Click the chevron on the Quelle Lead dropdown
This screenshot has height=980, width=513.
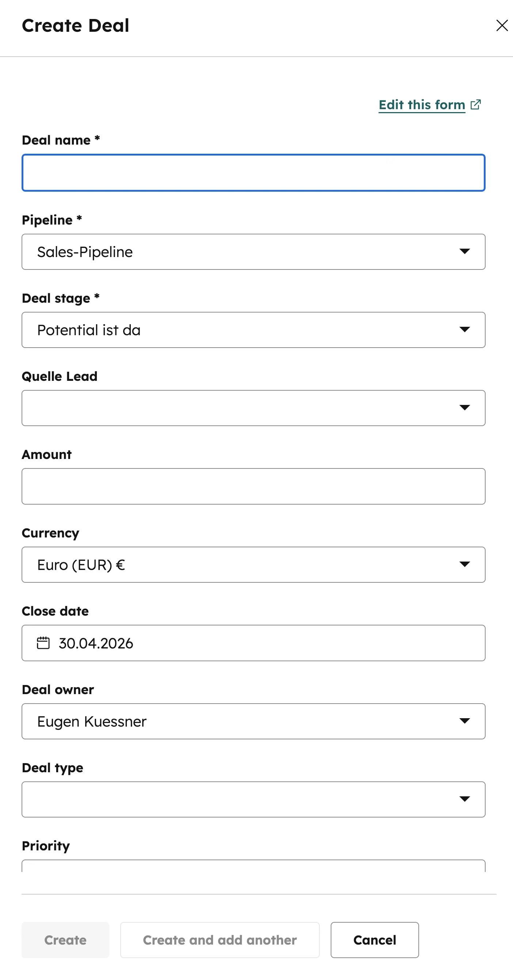(x=465, y=407)
